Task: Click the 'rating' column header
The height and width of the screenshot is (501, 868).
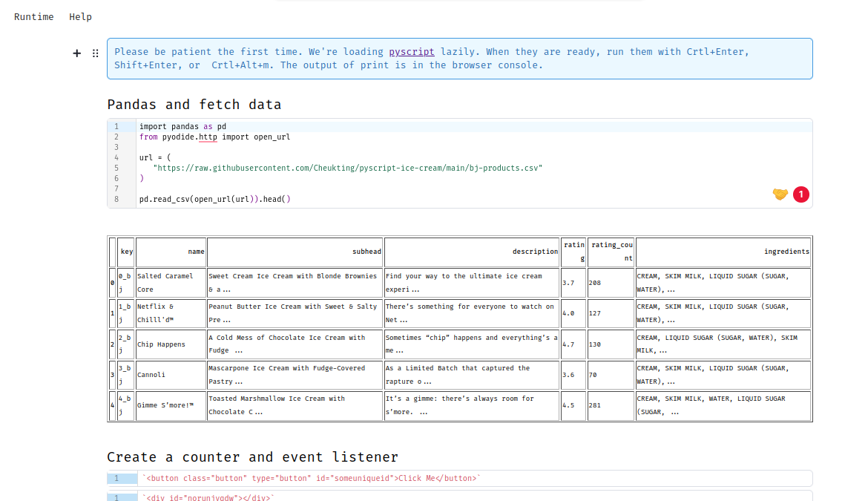Action: (573, 252)
